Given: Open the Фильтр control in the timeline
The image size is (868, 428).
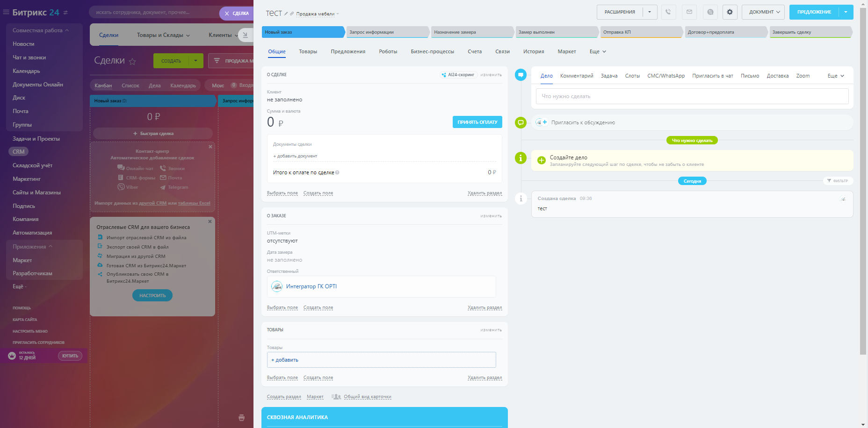Looking at the screenshot, I should point(838,181).
